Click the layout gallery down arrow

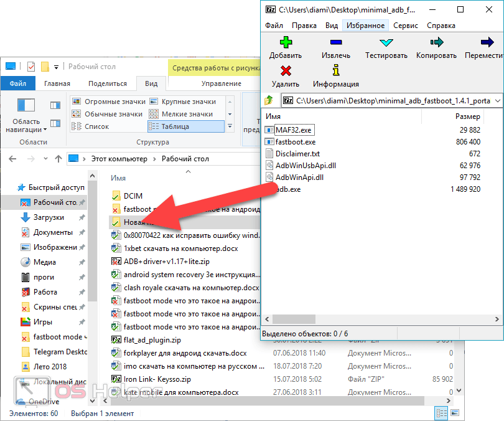pyautogui.click(x=230, y=114)
